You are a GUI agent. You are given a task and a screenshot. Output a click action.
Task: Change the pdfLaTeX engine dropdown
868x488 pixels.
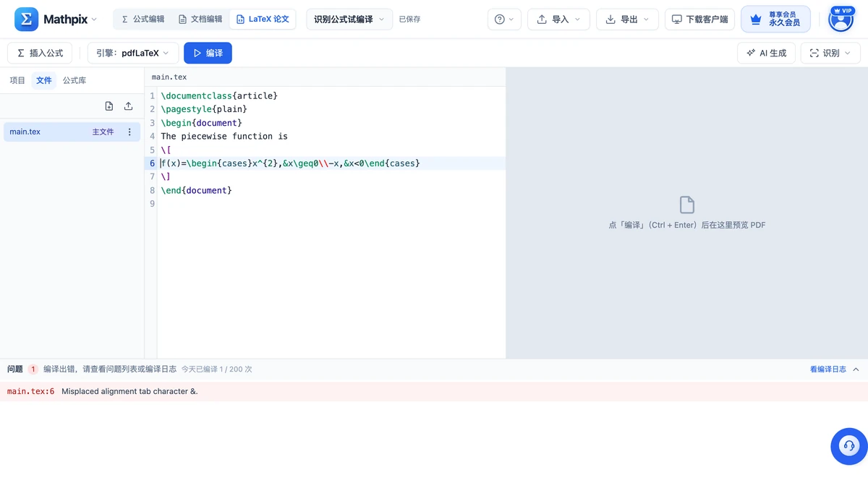[132, 53]
